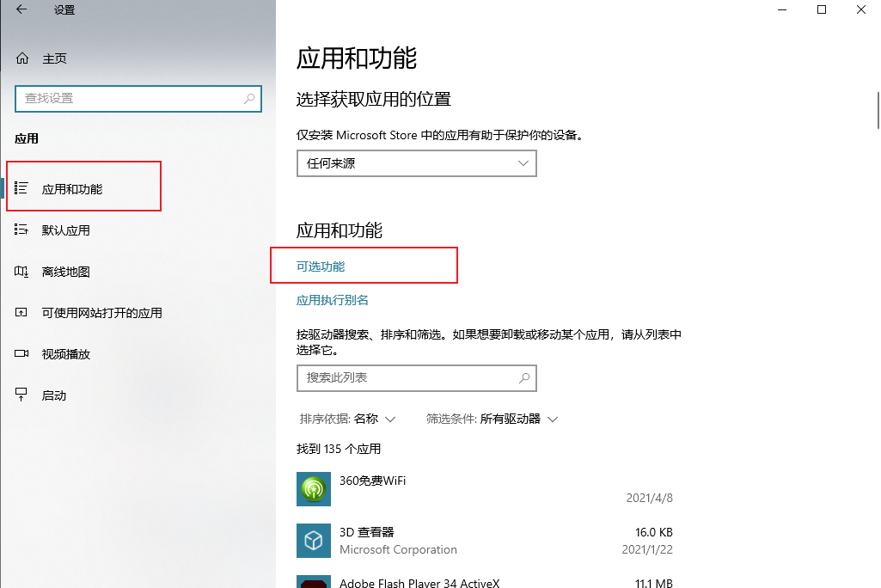Go to the 主页 home icon

pos(21,58)
